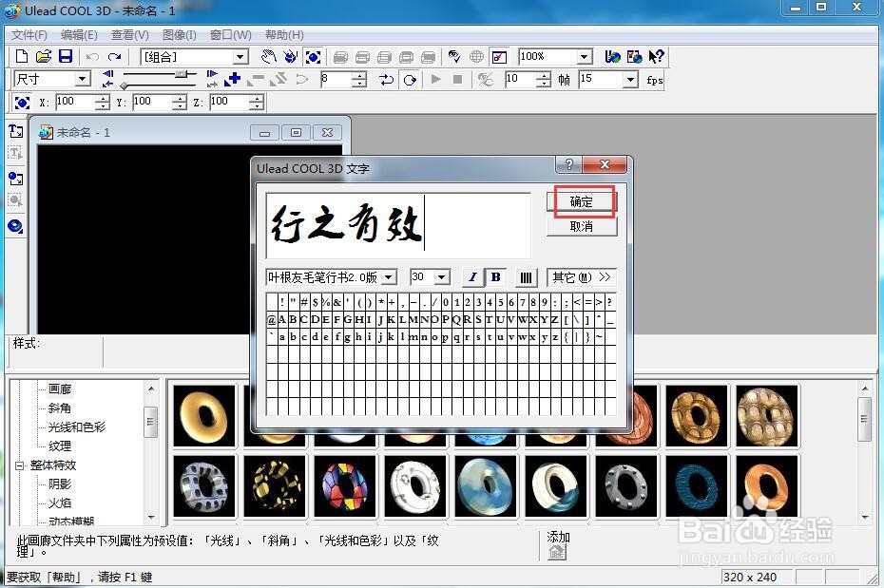Open the 窗口(W) menu
The image size is (884, 588).
click(231, 35)
